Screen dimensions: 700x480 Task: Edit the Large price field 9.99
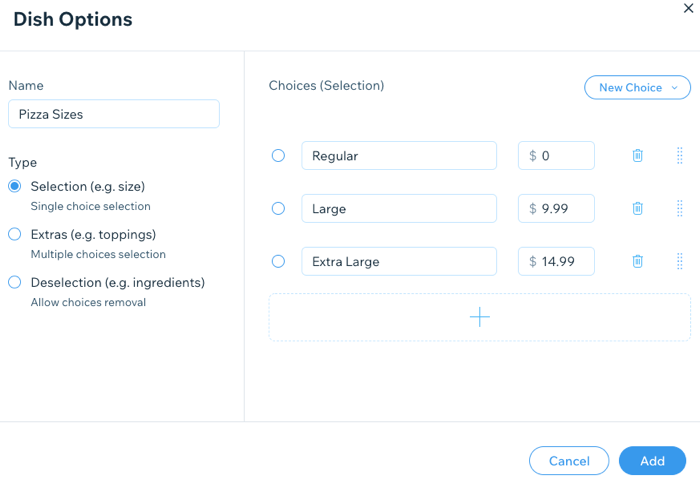pyautogui.click(x=563, y=208)
